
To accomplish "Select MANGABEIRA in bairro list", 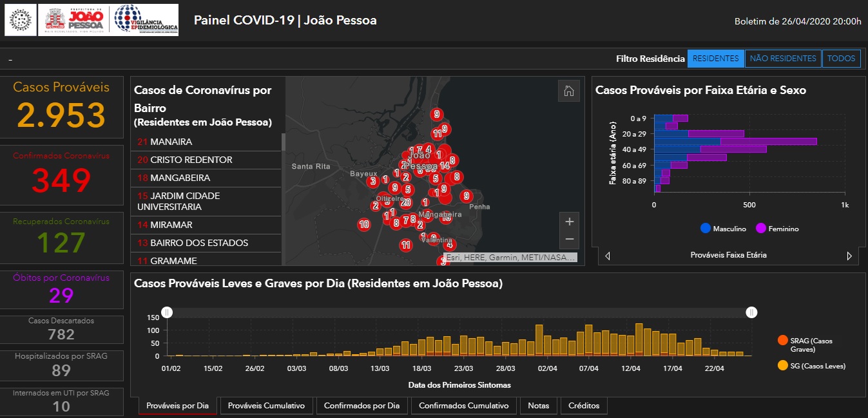I will 206,178.
